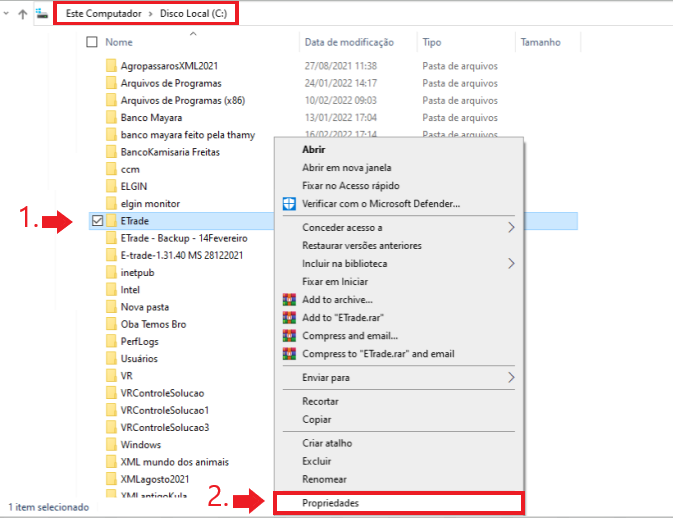
Task: Expand Conceder acesso a submenu arrow
Action: (511, 227)
